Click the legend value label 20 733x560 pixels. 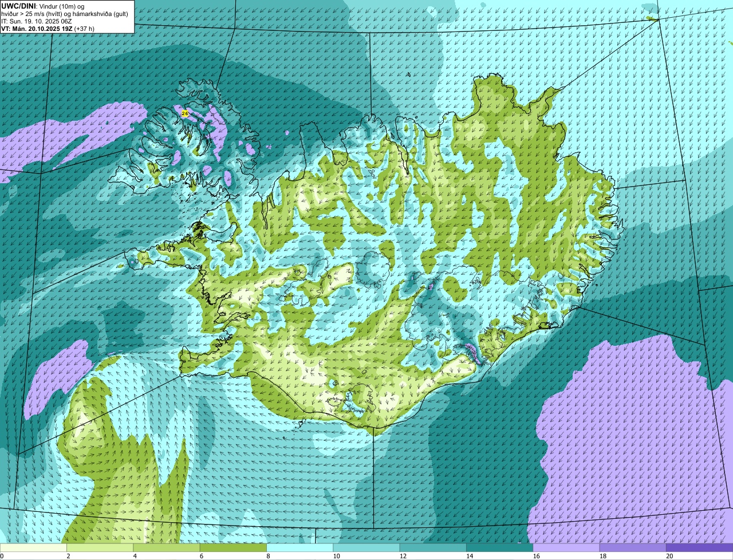(669, 556)
